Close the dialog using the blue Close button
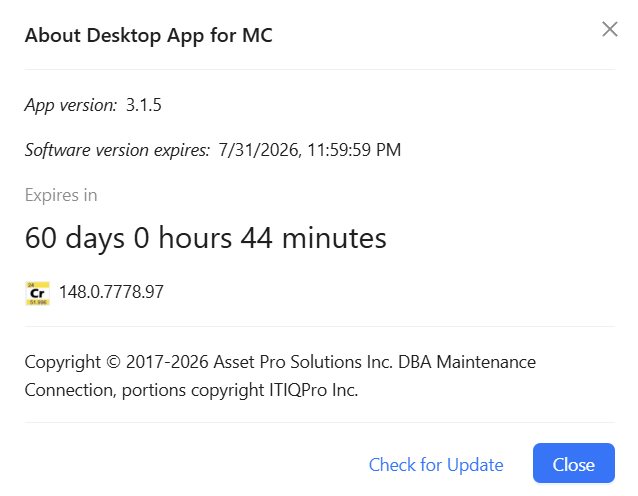 [574, 463]
